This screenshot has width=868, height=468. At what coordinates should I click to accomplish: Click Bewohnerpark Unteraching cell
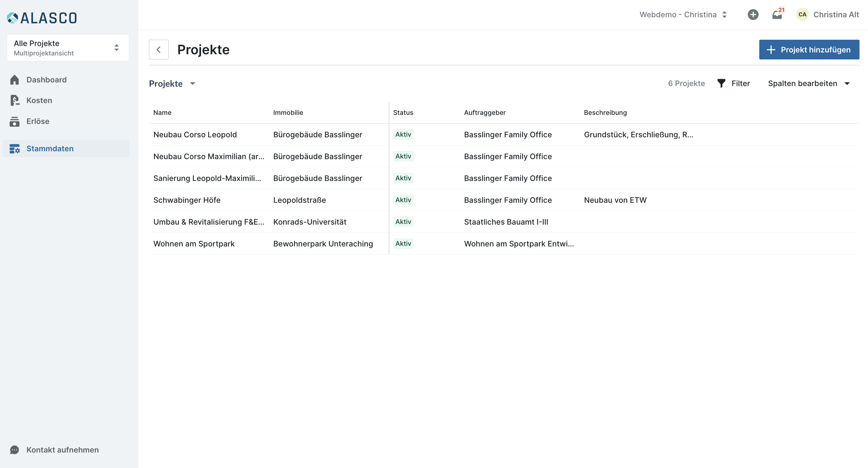(x=323, y=244)
